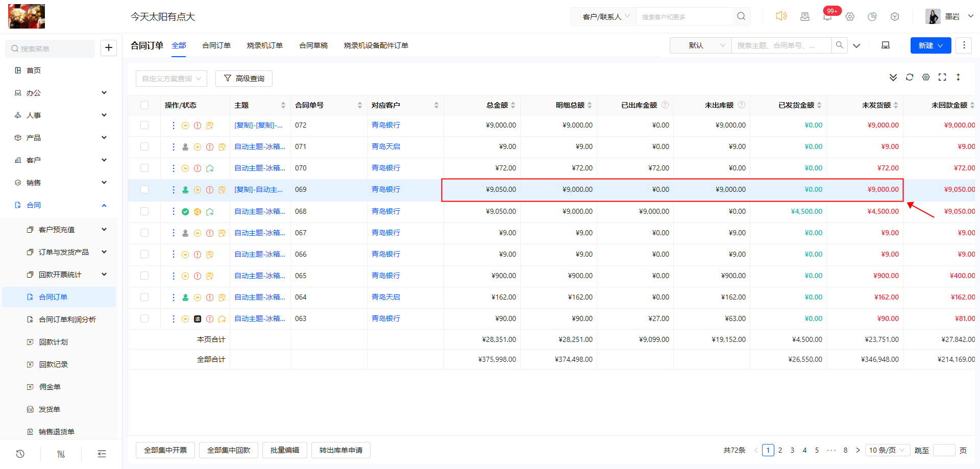980x469 pixels.
Task: Click the magnifier beside customer search box
Action: 741,16
